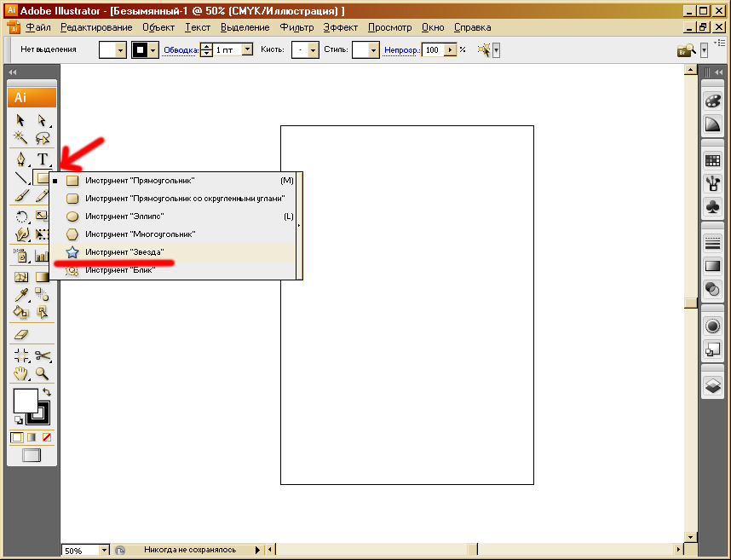Choose the Scissors tool
The image size is (731, 560).
(42, 355)
